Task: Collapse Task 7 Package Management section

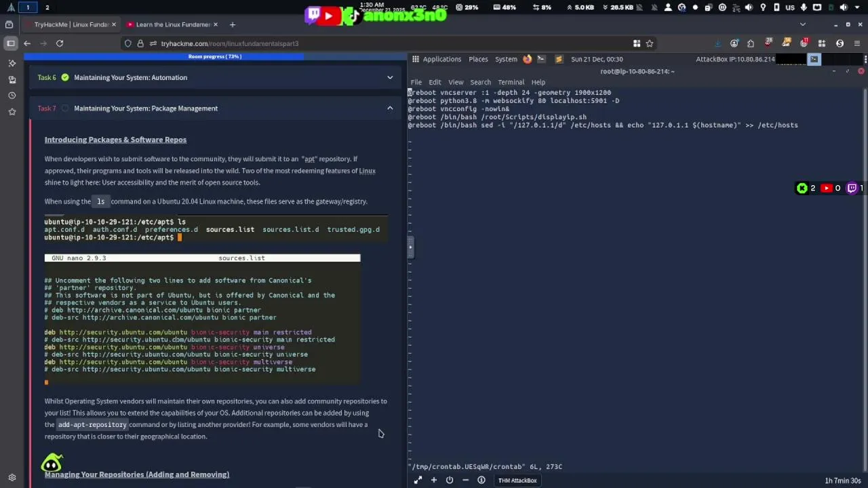Action: tap(390, 108)
